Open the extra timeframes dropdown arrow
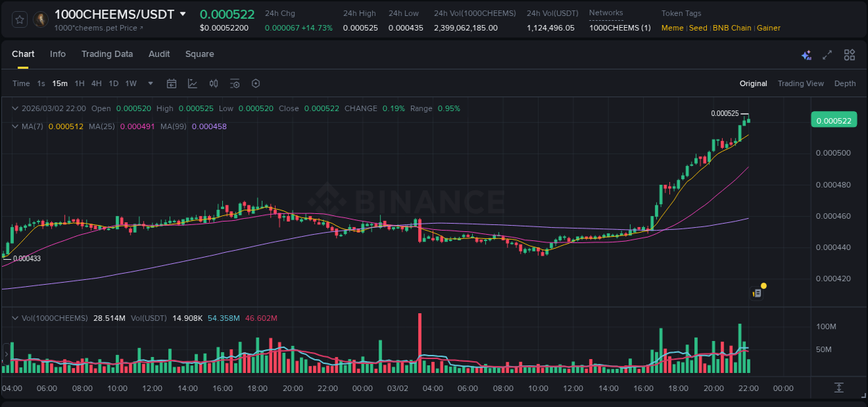 [x=149, y=83]
